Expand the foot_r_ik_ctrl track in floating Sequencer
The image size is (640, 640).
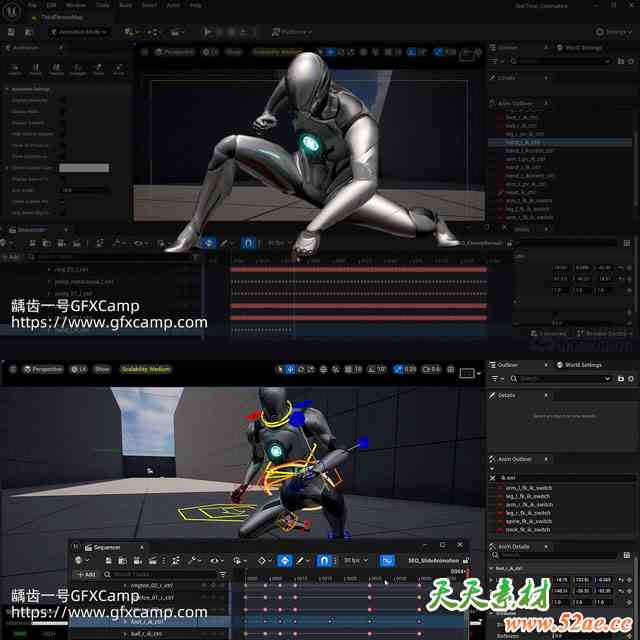coord(125,622)
